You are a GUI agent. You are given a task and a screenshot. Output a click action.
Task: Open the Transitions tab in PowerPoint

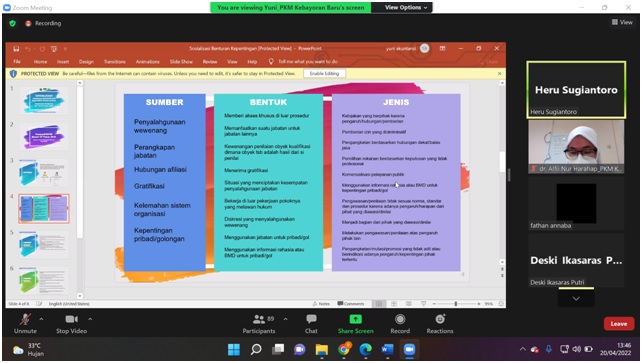(x=115, y=62)
